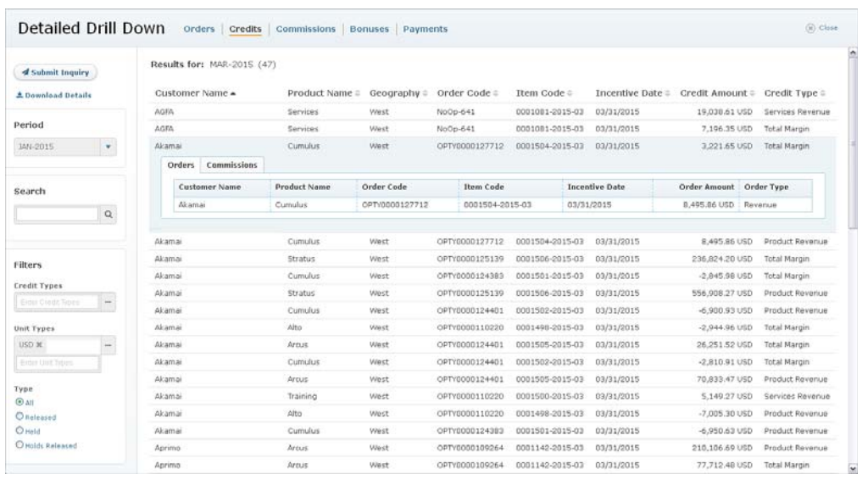Sort by Incentive Date column header
The image size is (868, 480).
tap(632, 93)
